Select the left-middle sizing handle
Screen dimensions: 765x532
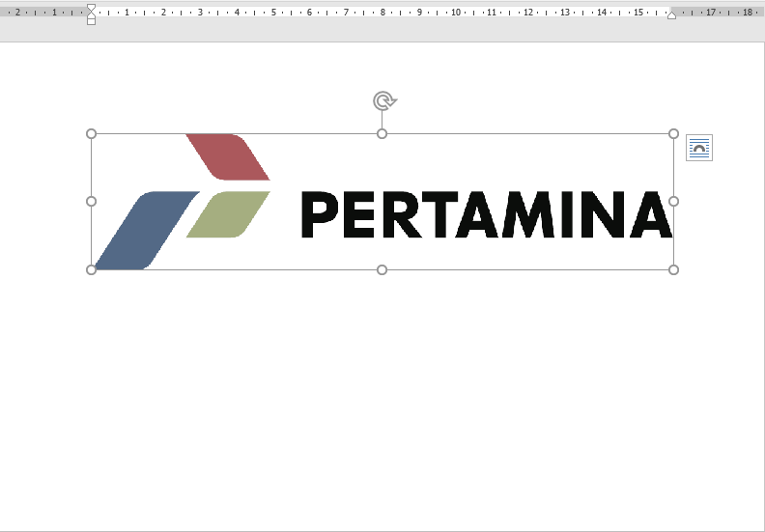[x=91, y=202]
